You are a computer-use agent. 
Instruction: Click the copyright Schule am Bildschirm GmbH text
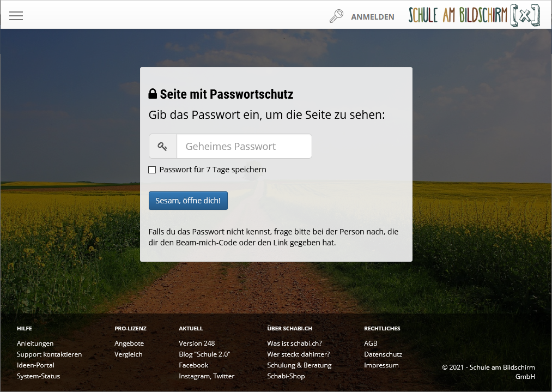489,372
